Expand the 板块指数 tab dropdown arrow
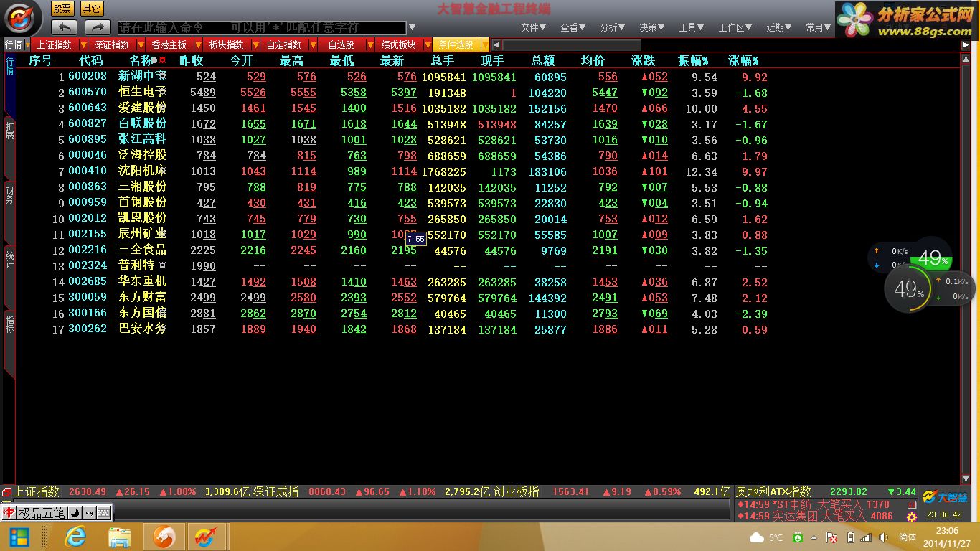This screenshot has width=980, height=551. 255,44
